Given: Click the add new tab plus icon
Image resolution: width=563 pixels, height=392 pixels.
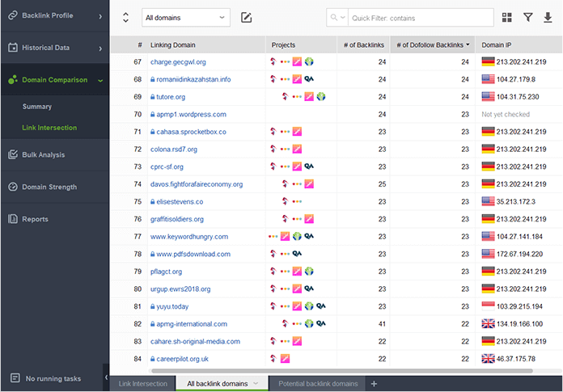Looking at the screenshot, I should pos(374,384).
